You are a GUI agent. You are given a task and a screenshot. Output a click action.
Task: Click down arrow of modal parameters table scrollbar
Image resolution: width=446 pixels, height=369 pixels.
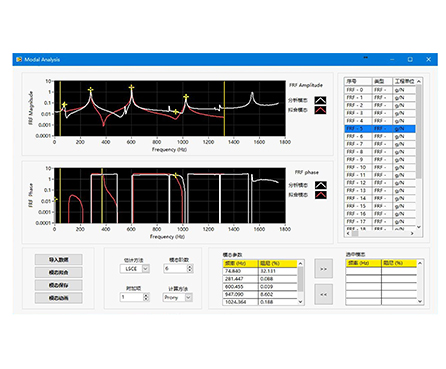(x=300, y=302)
